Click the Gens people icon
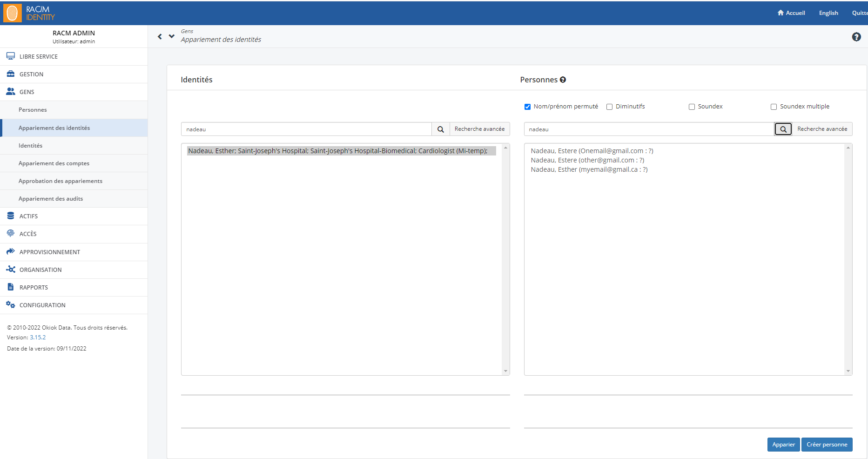Viewport: 868px width, 459px height. pos(11,92)
